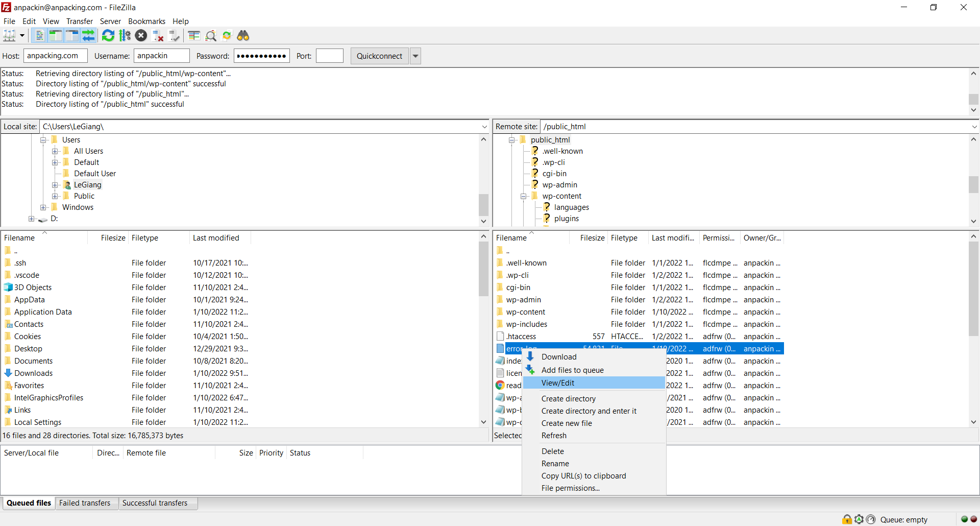This screenshot has width=980, height=526.
Task: Collapse the Users folder in local tree
Action: (x=44, y=140)
